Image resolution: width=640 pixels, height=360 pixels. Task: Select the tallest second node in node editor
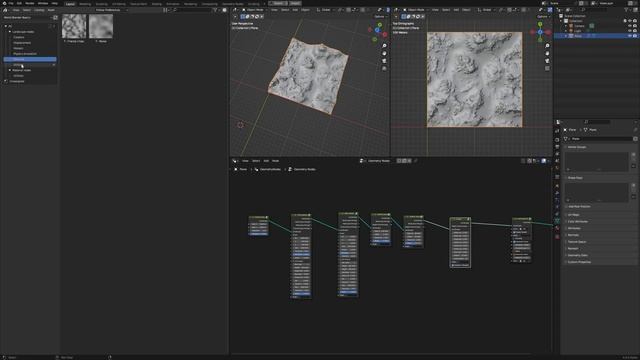301,256
